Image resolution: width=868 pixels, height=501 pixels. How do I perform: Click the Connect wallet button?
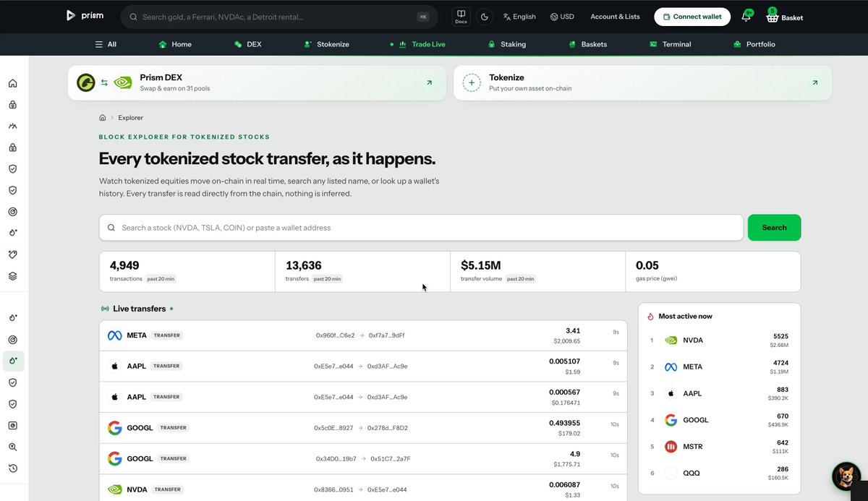[692, 17]
